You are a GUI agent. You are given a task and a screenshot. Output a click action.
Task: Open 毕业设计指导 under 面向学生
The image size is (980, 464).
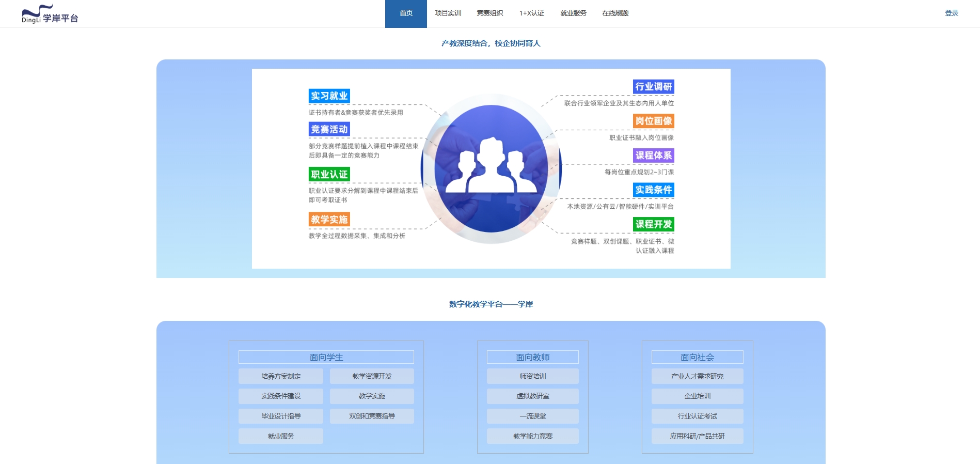coord(281,416)
